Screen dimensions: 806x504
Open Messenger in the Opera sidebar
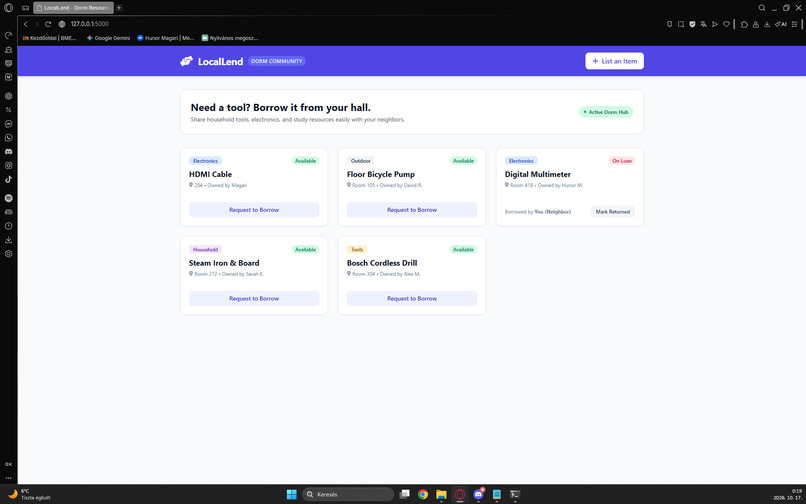click(8, 124)
